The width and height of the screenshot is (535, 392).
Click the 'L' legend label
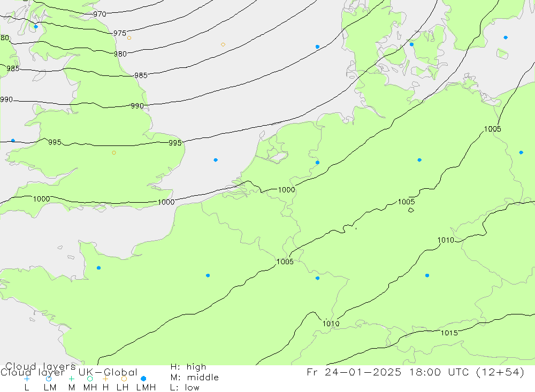point(27,388)
